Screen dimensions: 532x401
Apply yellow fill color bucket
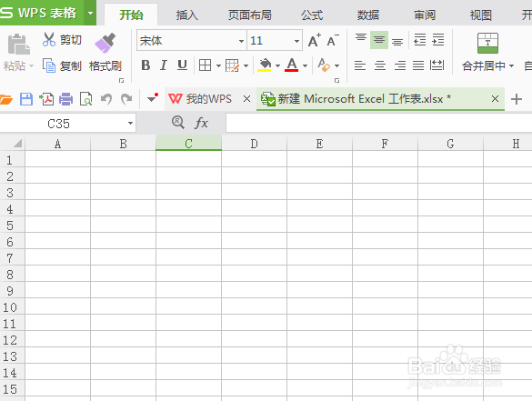point(265,65)
